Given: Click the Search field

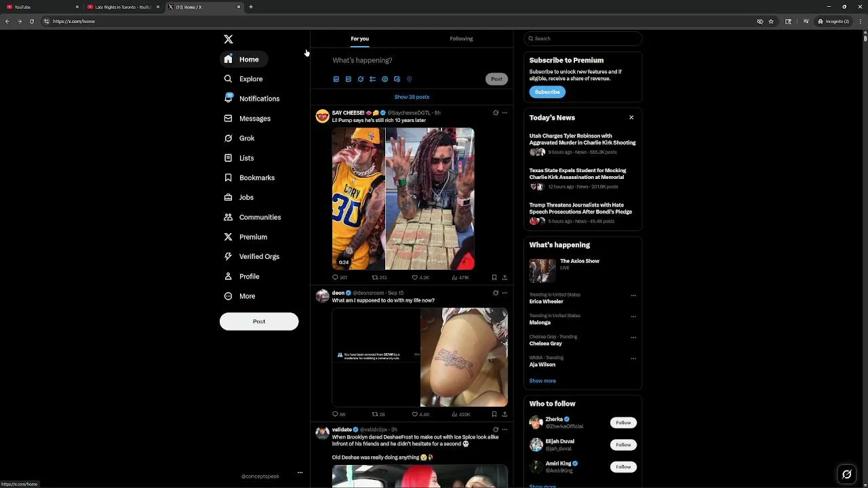Looking at the screenshot, I should point(583,39).
